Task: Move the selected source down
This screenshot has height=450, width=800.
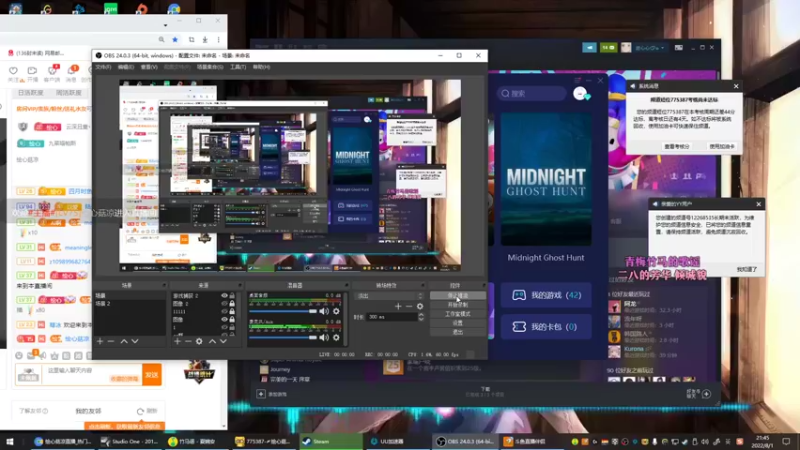Action: (223, 341)
